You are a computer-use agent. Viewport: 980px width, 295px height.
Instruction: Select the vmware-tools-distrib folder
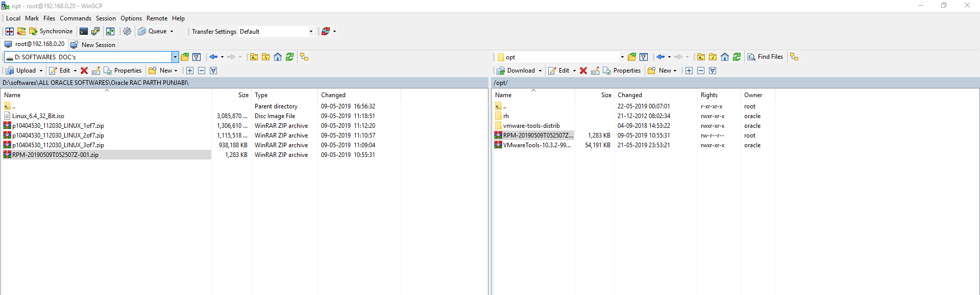[531, 126]
